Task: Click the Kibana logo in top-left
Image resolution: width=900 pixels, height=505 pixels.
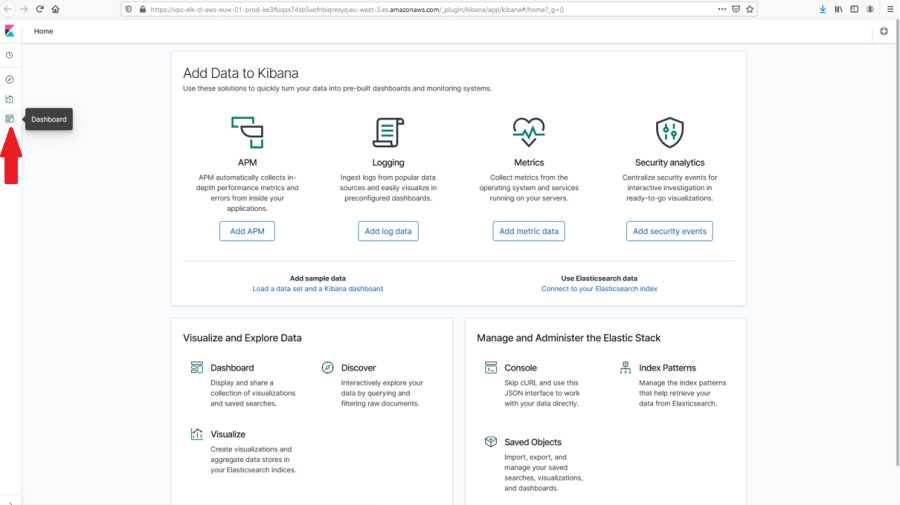Action: 10,31
